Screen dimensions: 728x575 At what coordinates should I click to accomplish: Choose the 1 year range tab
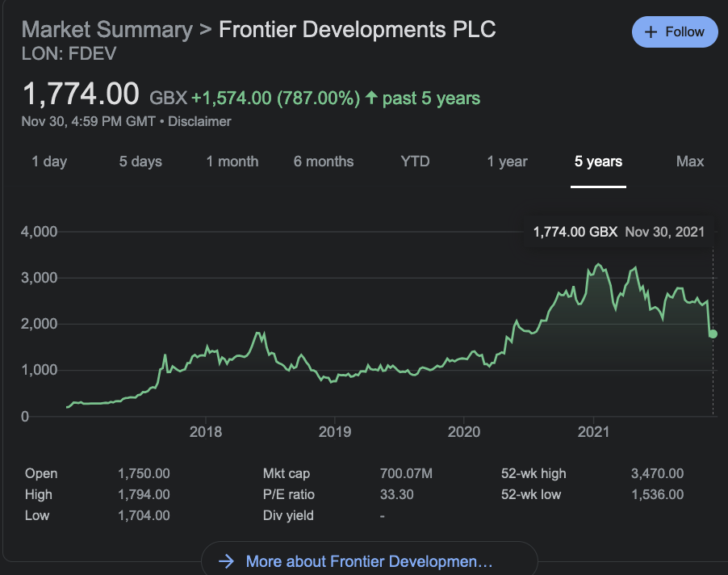click(507, 162)
